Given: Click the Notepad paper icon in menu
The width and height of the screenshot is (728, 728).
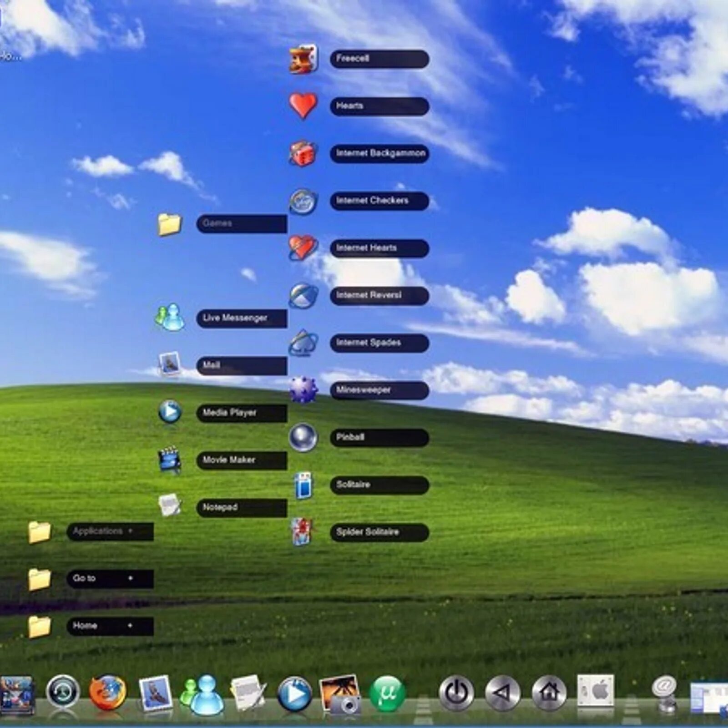Looking at the screenshot, I should (x=170, y=505).
